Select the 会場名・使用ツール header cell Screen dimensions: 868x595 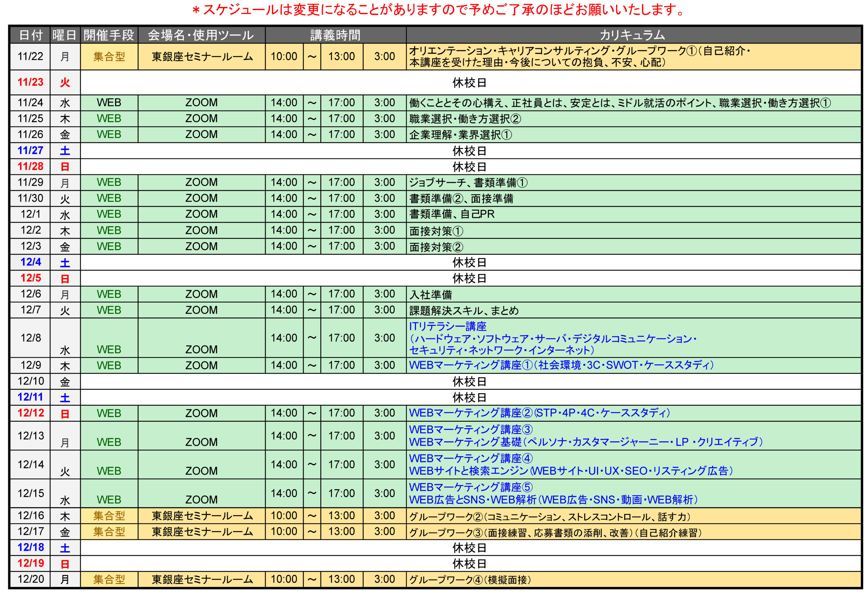(x=201, y=35)
